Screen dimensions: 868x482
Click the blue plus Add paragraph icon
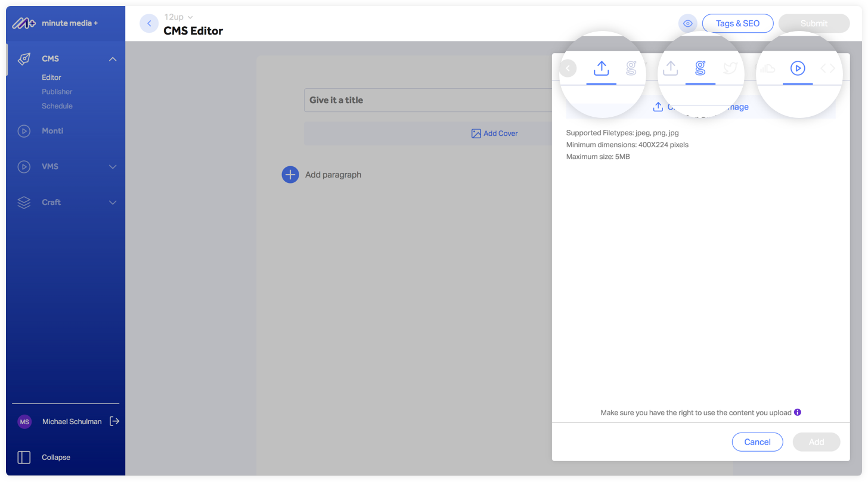(290, 175)
